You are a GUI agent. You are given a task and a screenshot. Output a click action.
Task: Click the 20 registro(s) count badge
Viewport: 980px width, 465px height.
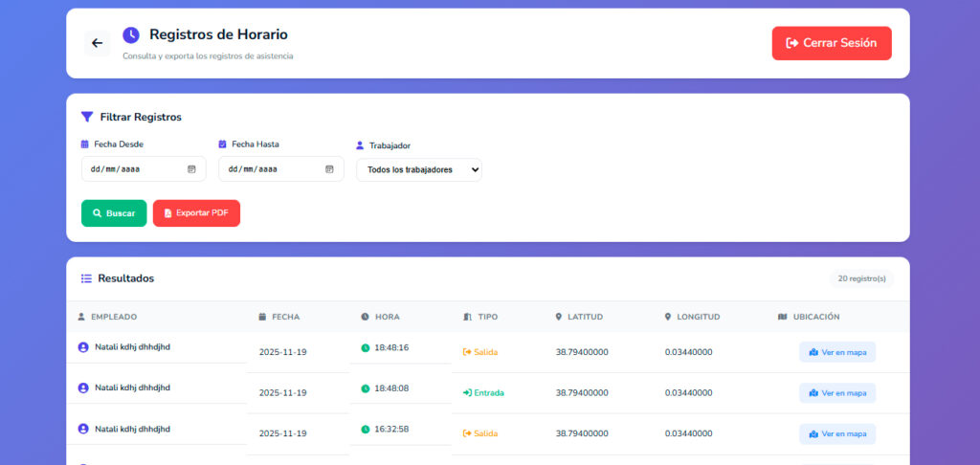pos(861,279)
